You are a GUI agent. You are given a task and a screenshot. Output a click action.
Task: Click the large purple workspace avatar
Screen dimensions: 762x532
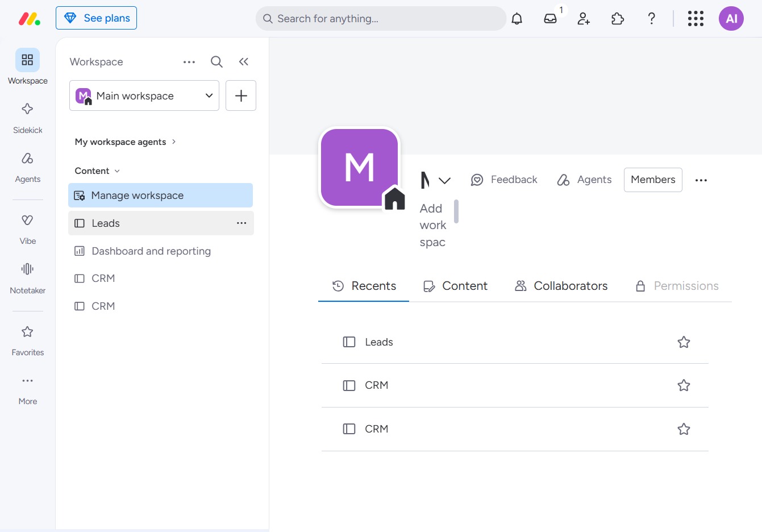click(x=359, y=168)
